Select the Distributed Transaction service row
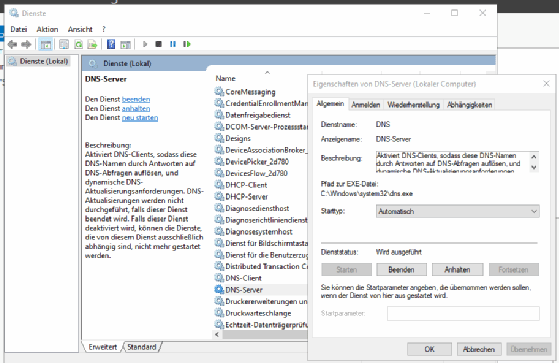559x363 pixels. click(260, 266)
